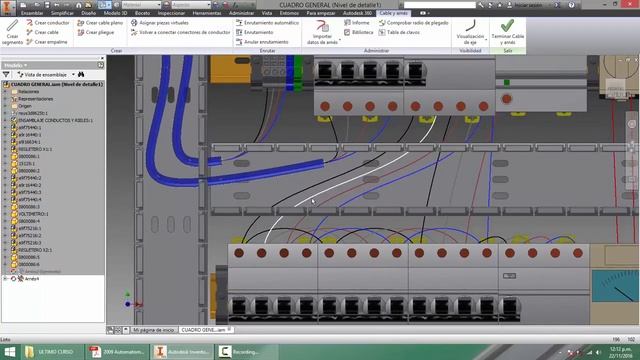Select the VOLTIMETRO:1 component
Viewport: 640px width, 360px height.
coord(30,214)
